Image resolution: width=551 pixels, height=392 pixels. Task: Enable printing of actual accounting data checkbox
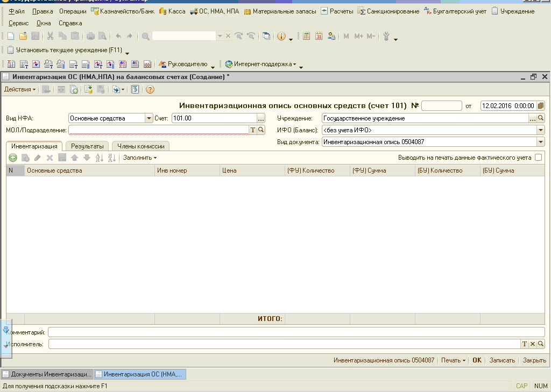pyautogui.click(x=538, y=158)
